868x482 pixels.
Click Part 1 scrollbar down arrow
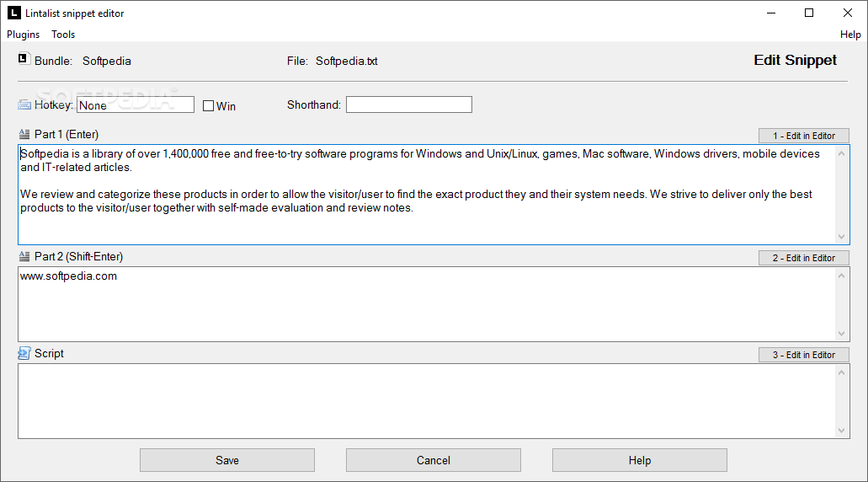point(841,237)
